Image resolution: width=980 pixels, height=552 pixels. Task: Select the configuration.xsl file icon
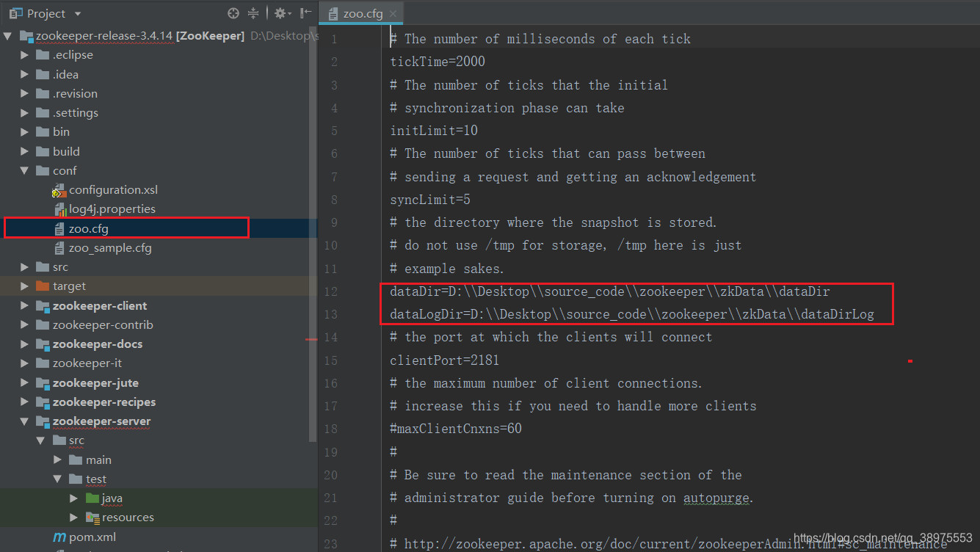point(59,190)
